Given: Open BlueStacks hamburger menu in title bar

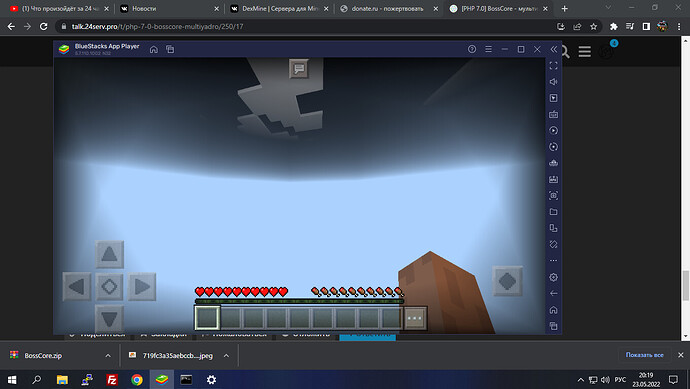Looking at the screenshot, I should [488, 49].
